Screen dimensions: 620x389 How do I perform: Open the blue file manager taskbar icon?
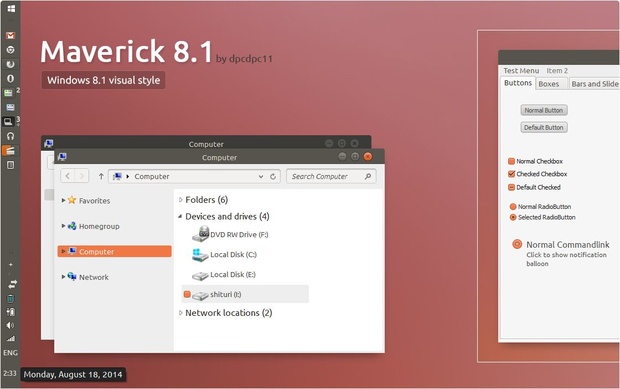[11, 107]
